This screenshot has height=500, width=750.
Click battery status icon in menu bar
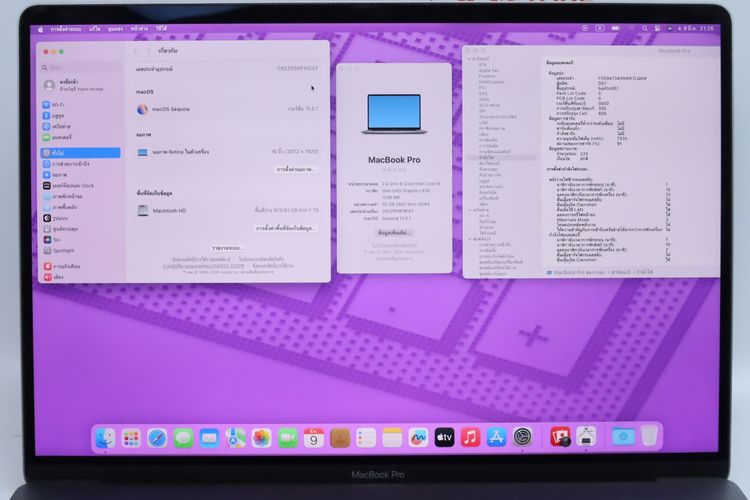(x=616, y=28)
